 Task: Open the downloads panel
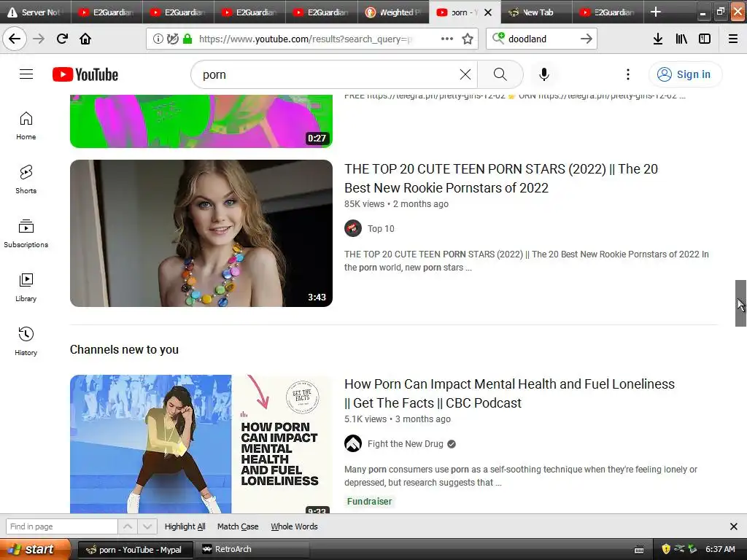[x=657, y=39]
